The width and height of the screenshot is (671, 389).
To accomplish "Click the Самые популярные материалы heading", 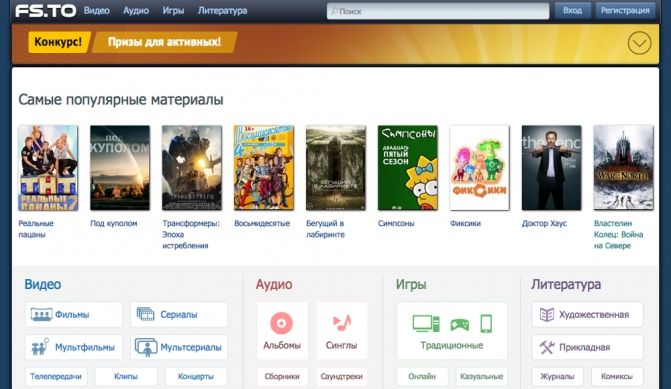I will tap(121, 100).
